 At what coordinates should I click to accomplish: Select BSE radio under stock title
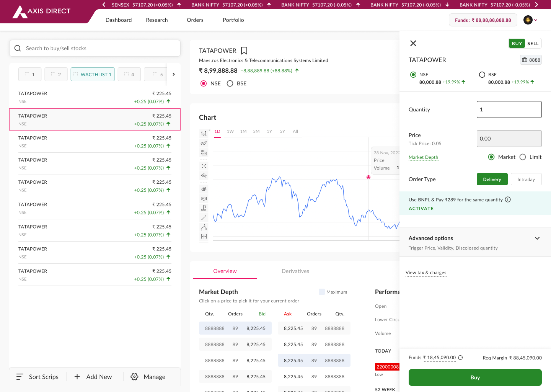[230, 83]
